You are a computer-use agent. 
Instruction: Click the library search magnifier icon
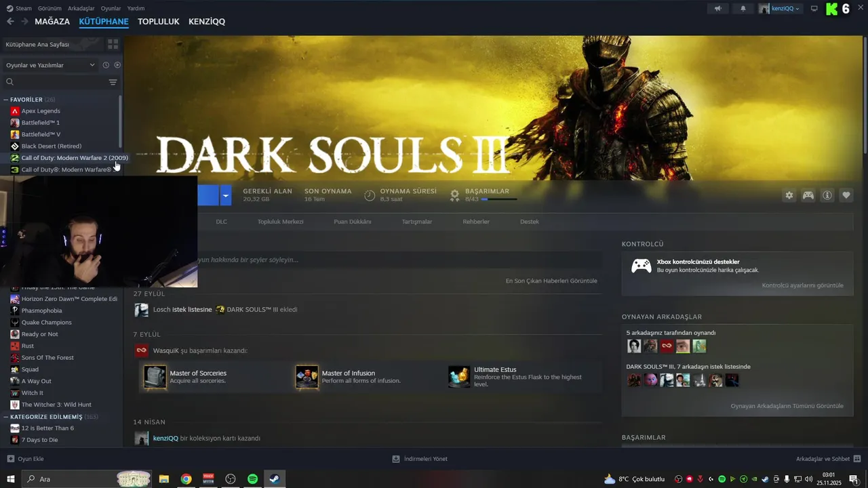pos(9,82)
